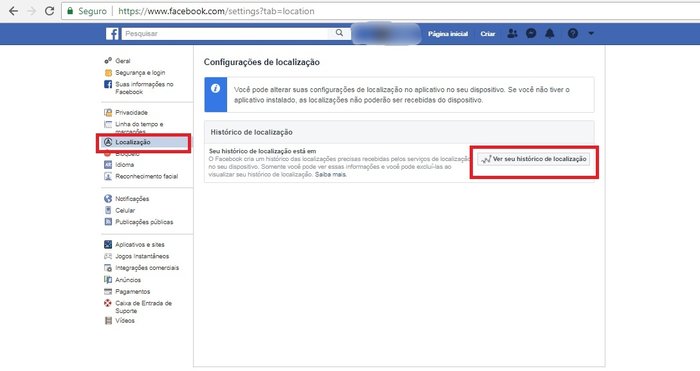Click the Pagamentos card icon
Viewport: 700px width, 371px height.
pyautogui.click(x=108, y=292)
